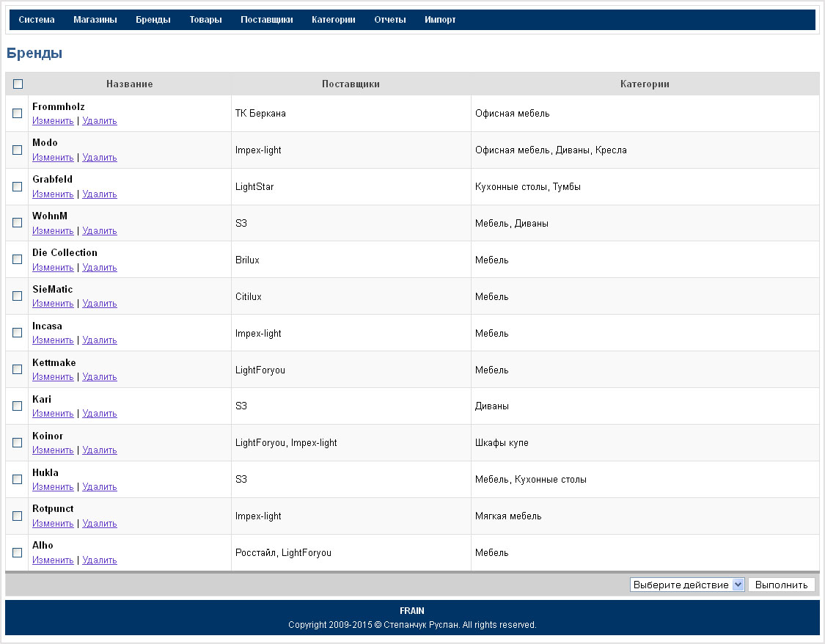Tick the Incasa row checkbox
The image size is (825, 644).
(x=18, y=332)
